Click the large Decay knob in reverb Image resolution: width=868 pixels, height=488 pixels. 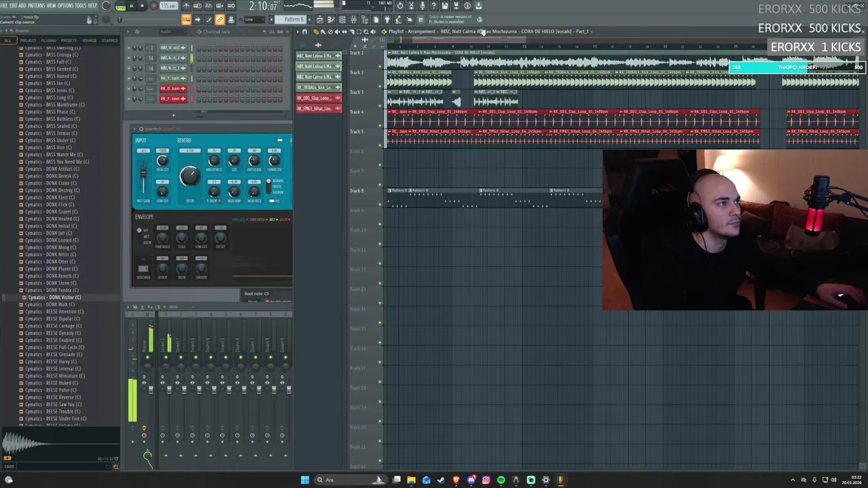pos(190,176)
